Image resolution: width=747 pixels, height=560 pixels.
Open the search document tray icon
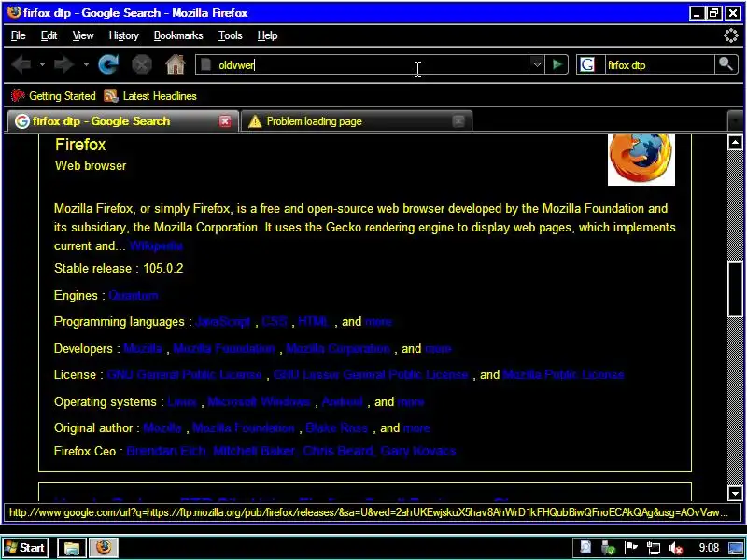click(585, 548)
